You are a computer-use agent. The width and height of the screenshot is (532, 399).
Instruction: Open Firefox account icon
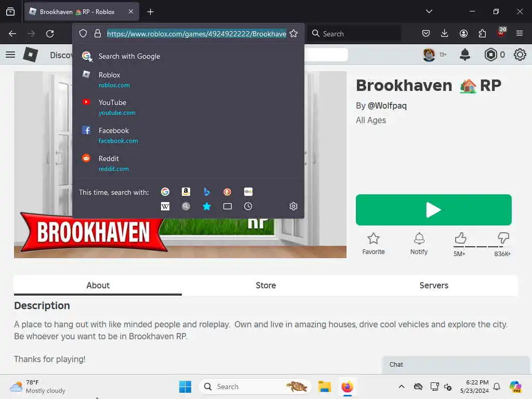[463, 33]
